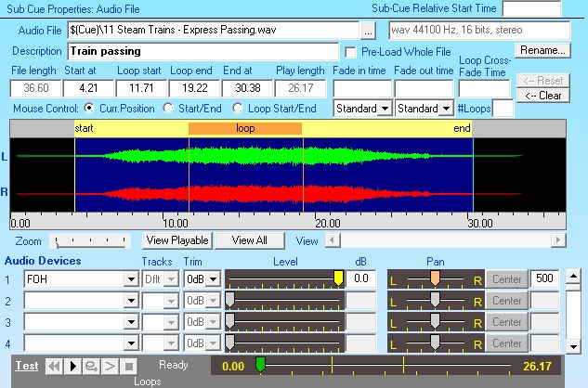Image resolution: width=588 pixels, height=388 pixels.
Task: Click the audio devices scroll down arrow
Action: (573, 346)
